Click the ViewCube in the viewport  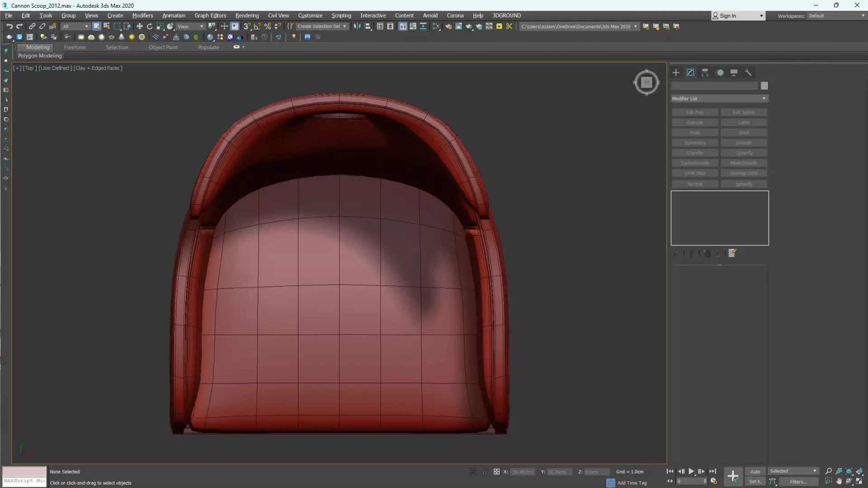tap(646, 82)
